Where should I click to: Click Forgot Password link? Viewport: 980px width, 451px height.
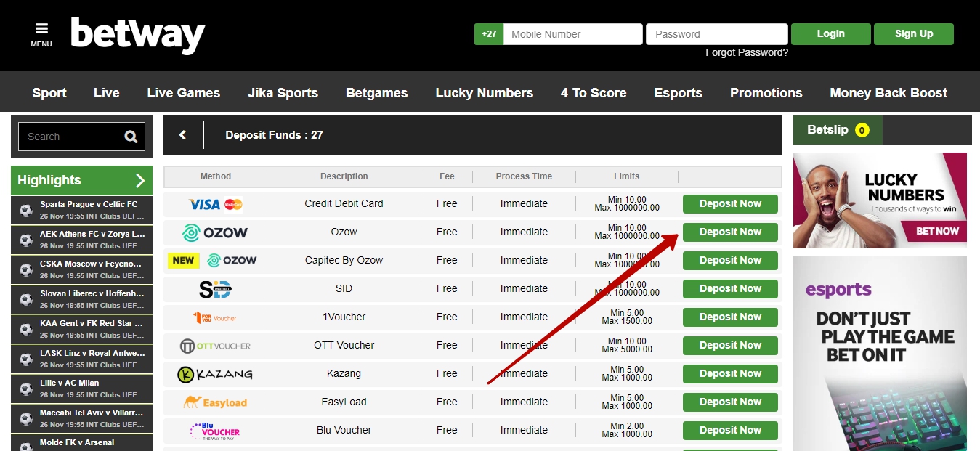(747, 52)
